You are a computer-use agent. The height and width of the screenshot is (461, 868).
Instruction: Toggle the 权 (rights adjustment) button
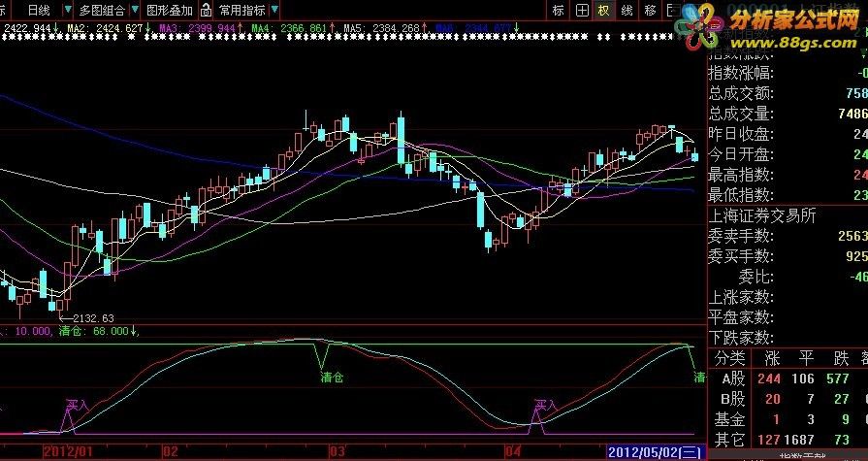point(603,10)
